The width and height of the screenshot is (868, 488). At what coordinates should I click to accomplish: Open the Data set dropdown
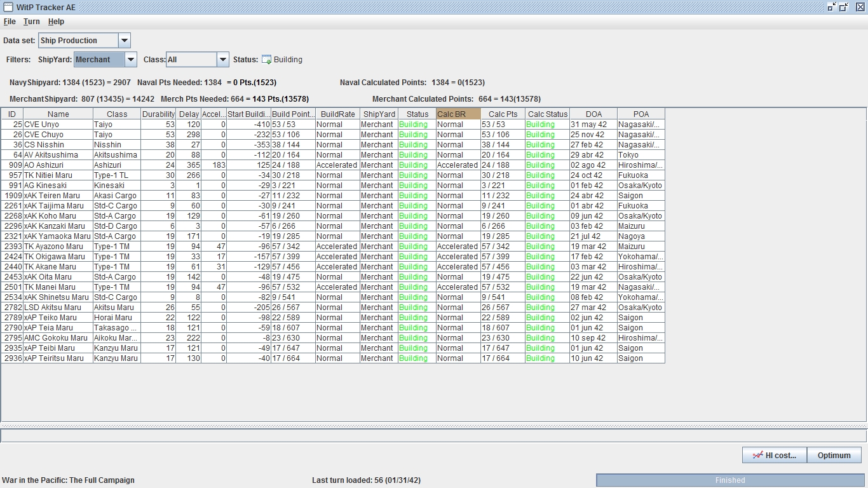(125, 41)
